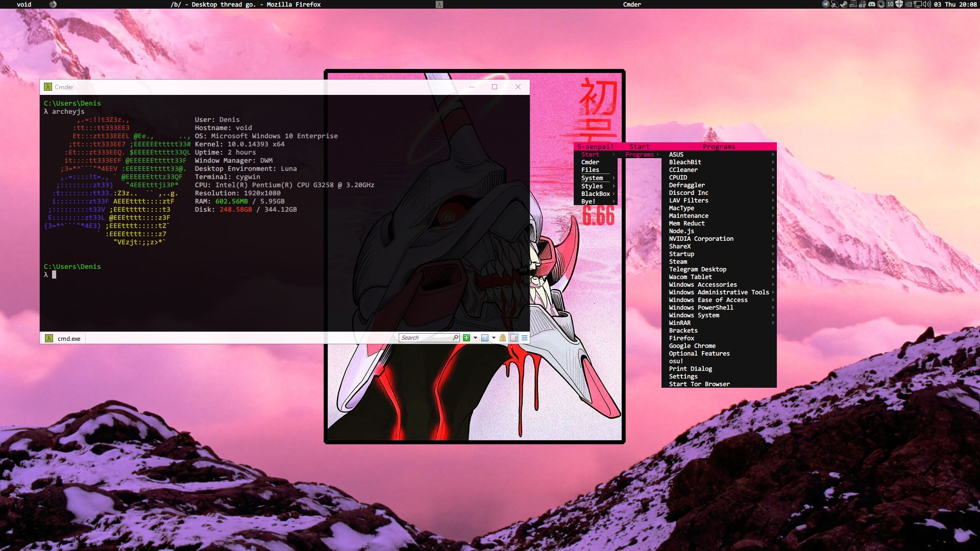Open the MacType entry

tap(719, 208)
